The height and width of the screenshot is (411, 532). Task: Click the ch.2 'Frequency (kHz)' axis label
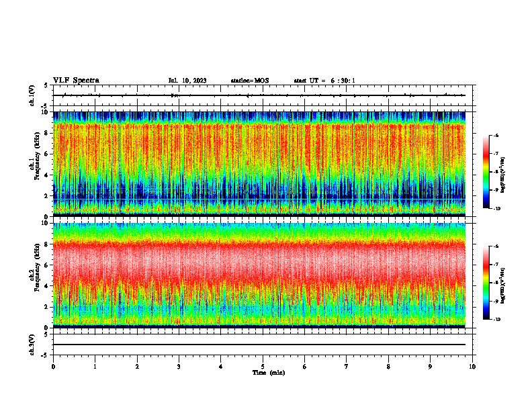point(37,267)
